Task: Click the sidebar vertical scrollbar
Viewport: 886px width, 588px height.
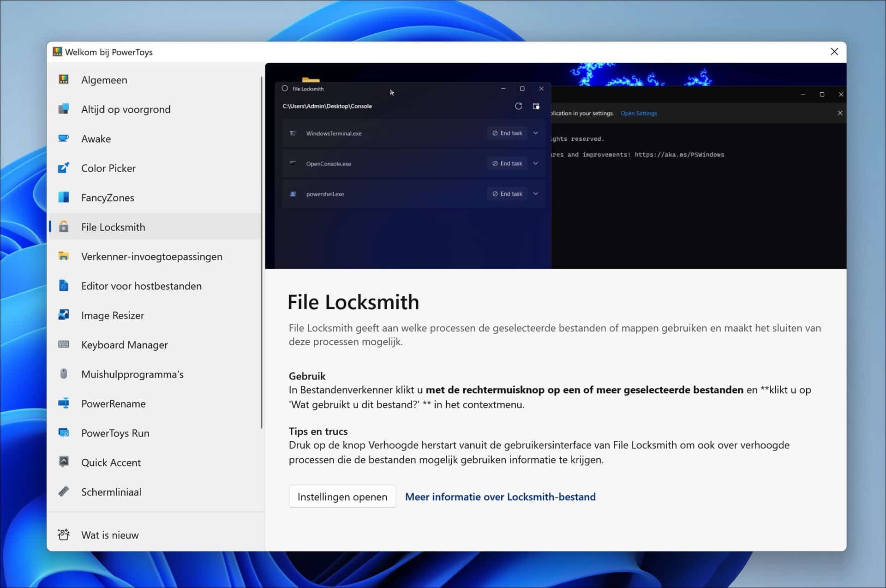Action: click(262, 253)
